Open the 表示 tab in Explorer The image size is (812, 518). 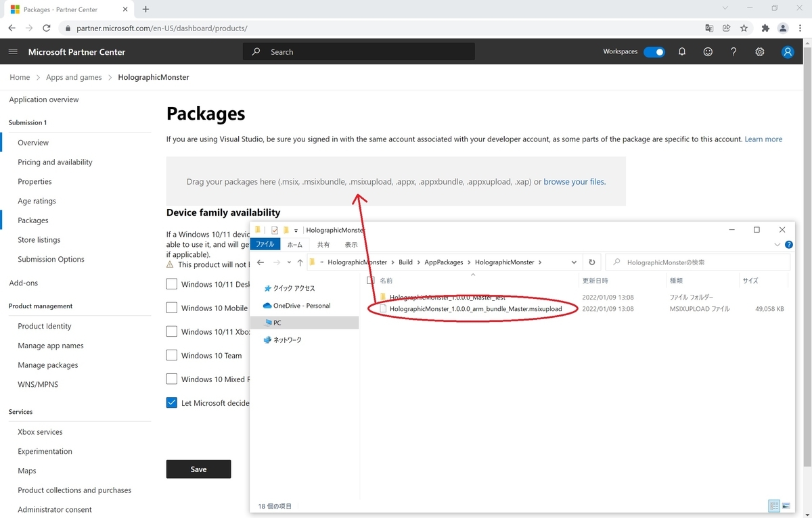pos(351,245)
